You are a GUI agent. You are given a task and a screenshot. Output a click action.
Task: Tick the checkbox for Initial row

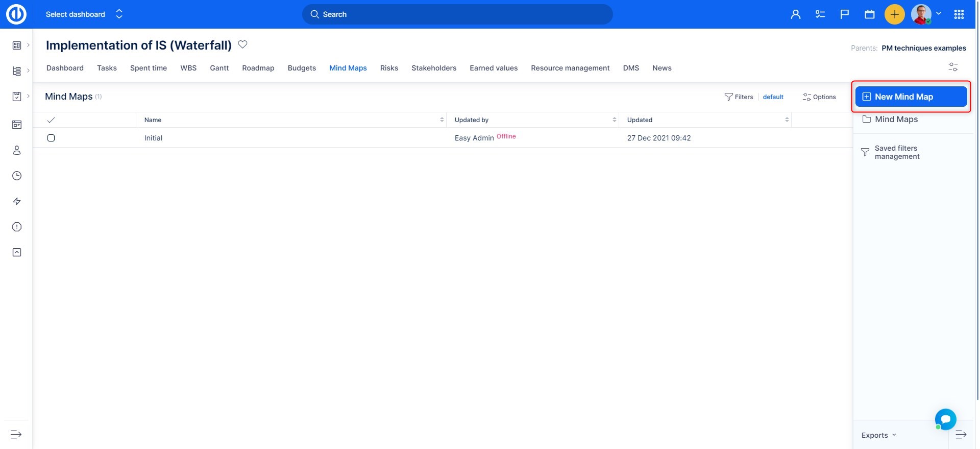51,138
